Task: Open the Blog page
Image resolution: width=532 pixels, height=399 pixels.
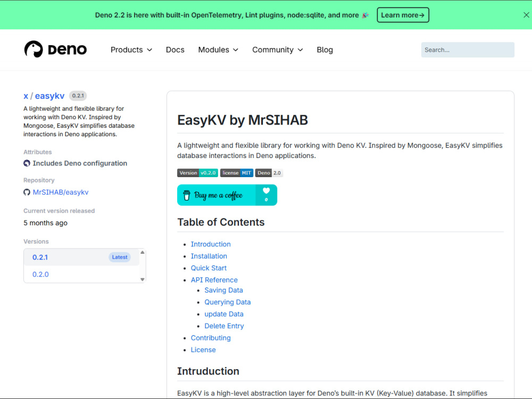Action: [325, 50]
